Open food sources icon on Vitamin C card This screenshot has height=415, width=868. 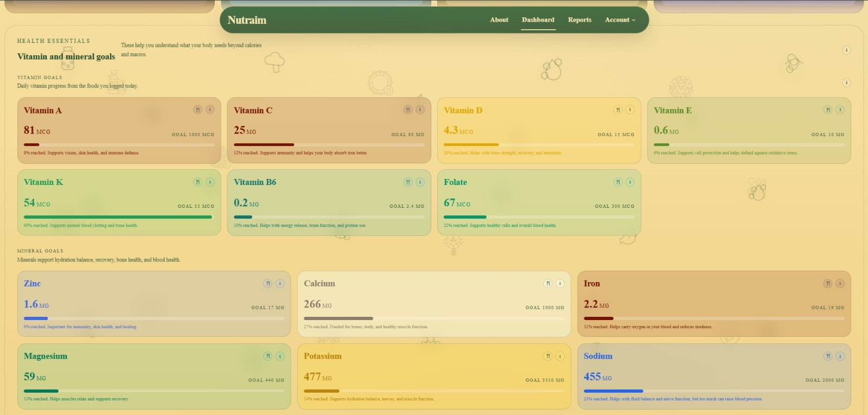pyautogui.click(x=408, y=110)
